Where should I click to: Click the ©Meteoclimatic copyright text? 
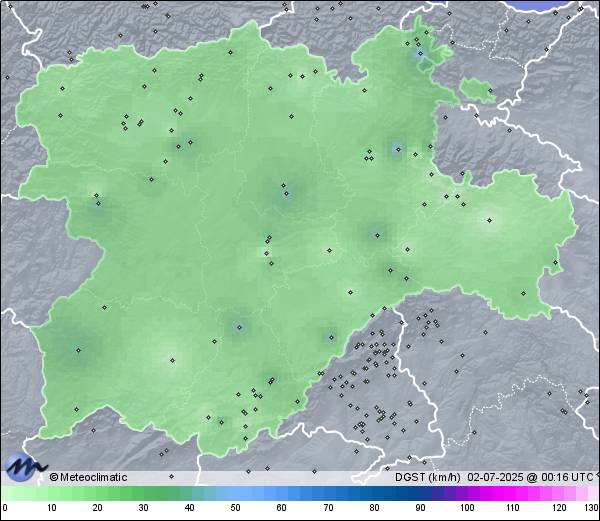pyautogui.click(x=88, y=477)
